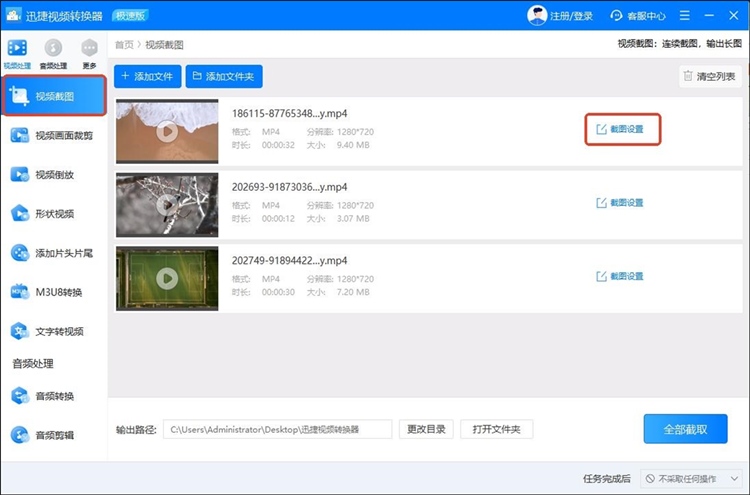Viewport: 750px width, 495px height.
Task: Click the 全部截取 button
Action: (x=685, y=429)
